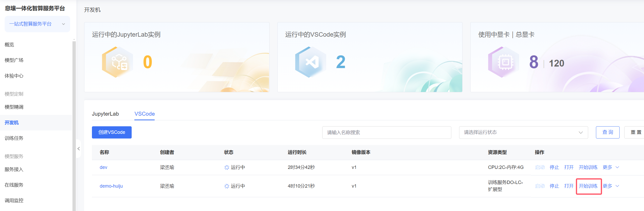644x211 pixels.
Task: Open 模型精调 in the sidebar
Action: tap(14, 107)
